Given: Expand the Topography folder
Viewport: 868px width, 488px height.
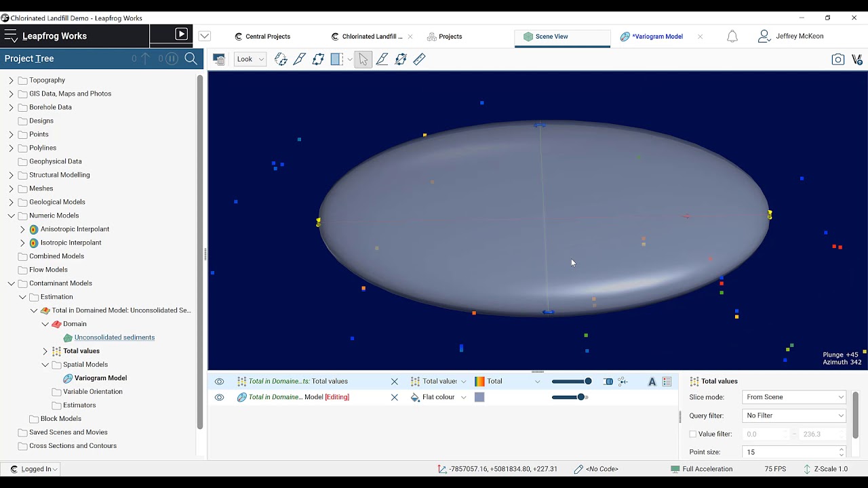Looking at the screenshot, I should (11, 80).
